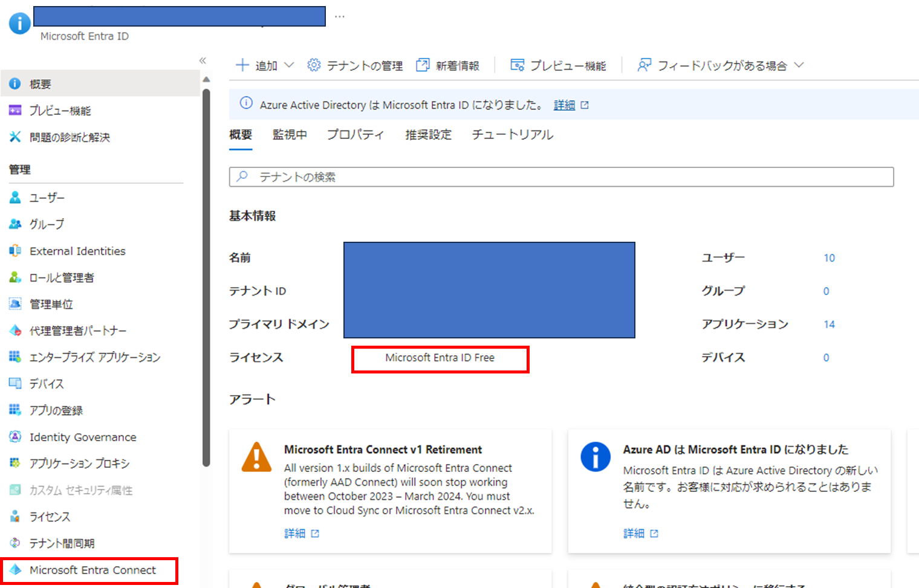Click the テナントの管理 gear icon
The height and width of the screenshot is (588, 919).
click(314, 65)
